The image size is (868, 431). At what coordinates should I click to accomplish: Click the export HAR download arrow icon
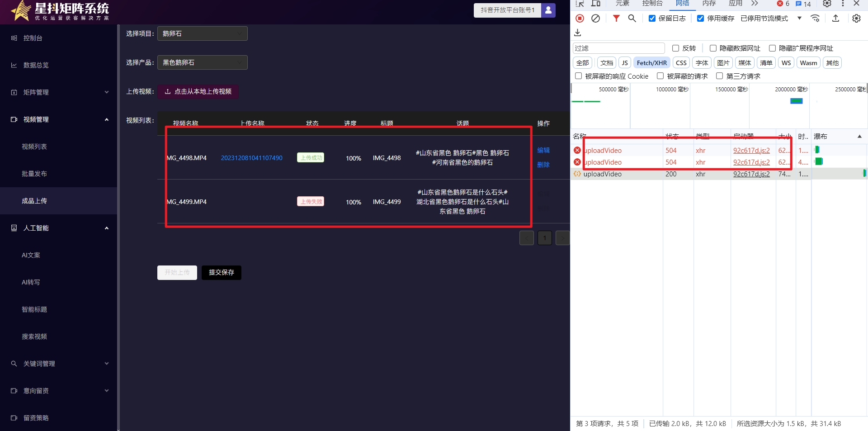[x=578, y=33]
